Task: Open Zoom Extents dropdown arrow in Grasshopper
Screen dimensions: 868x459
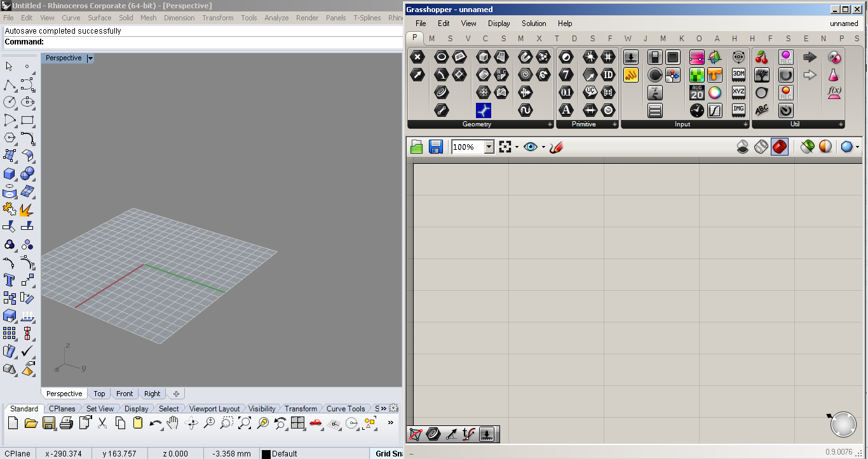Action: (x=517, y=147)
